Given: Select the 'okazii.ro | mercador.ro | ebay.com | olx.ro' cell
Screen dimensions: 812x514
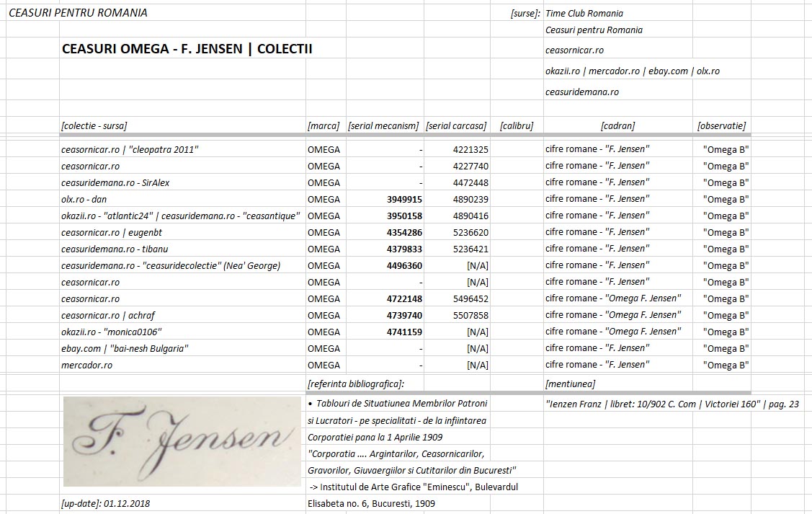Looking at the screenshot, I should click(x=633, y=71).
